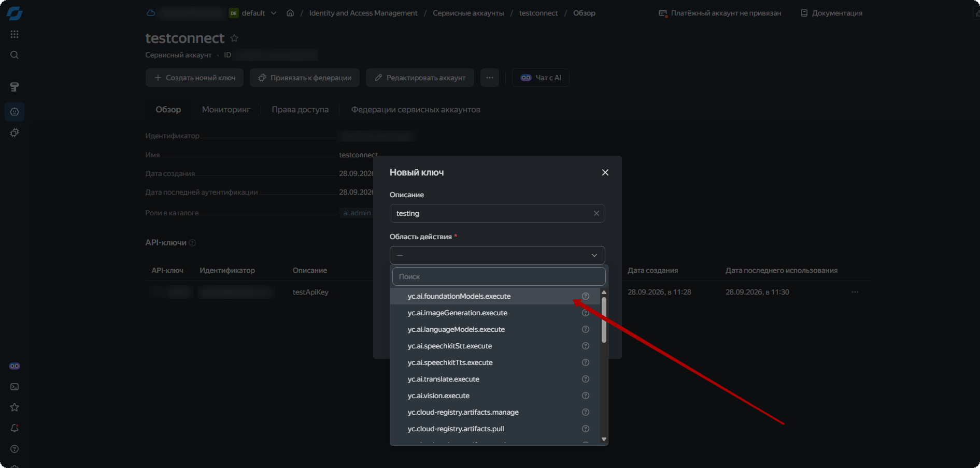Select yc.ai.speechkitTts.execute scope
This screenshot has width=980, height=468.
click(495, 362)
